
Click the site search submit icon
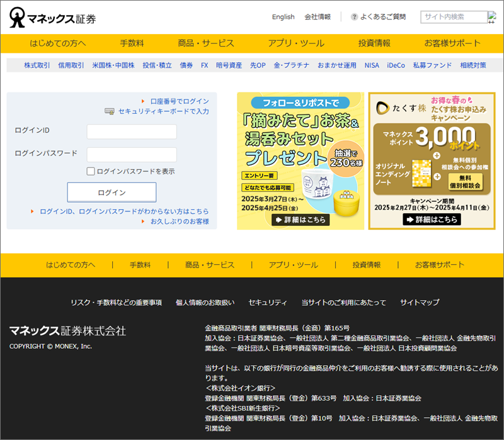point(491,17)
